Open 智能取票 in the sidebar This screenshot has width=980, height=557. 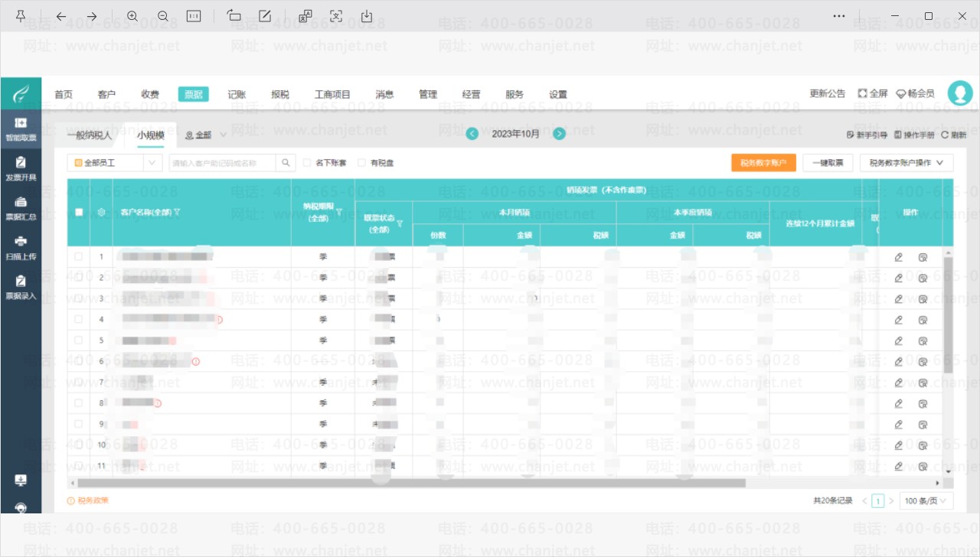tap(21, 129)
